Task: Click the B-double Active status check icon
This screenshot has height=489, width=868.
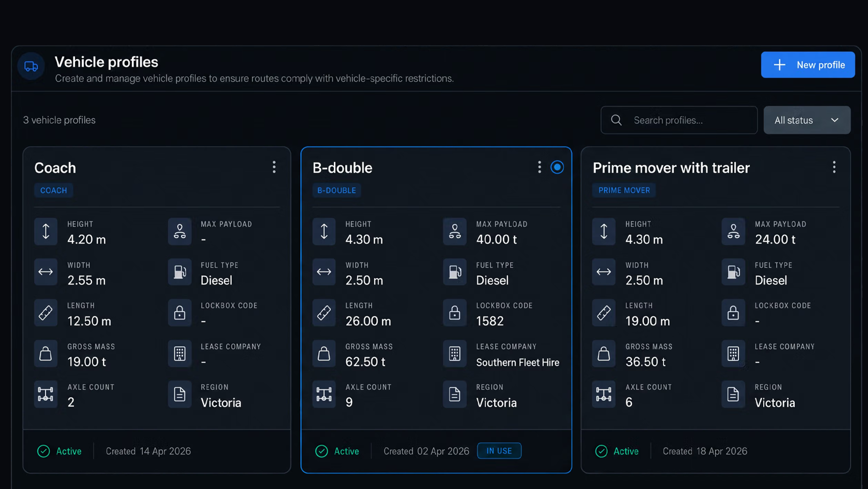Action: (x=321, y=451)
